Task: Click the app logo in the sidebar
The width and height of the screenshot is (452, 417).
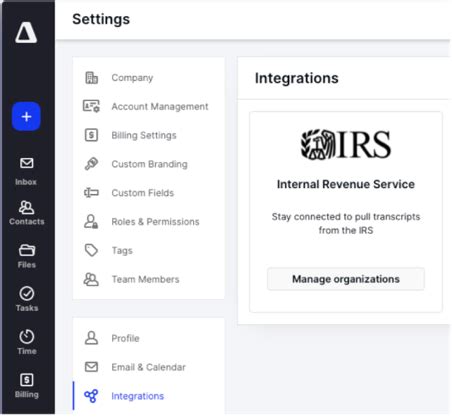Action: (x=26, y=32)
